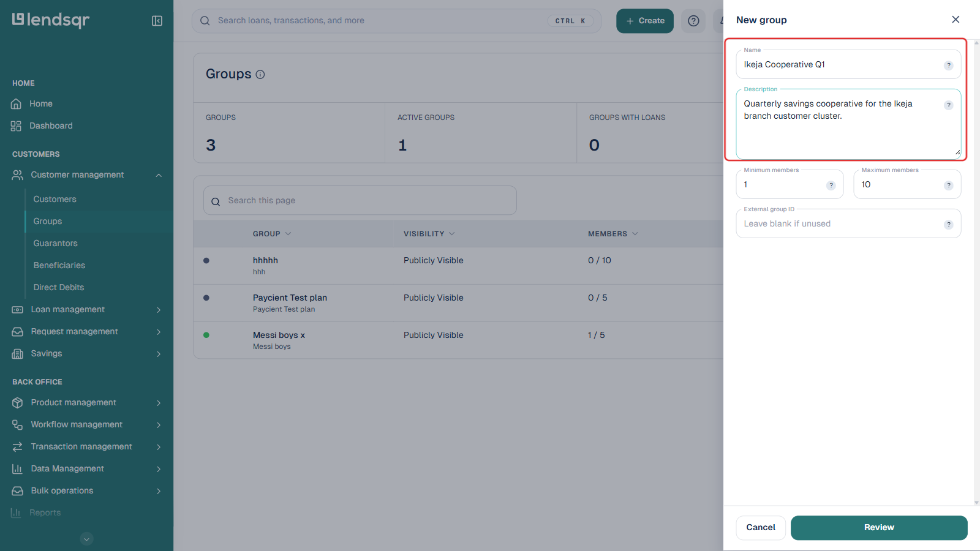Click the External group ID input
The width and height of the screenshot is (980, 551).
click(848, 224)
